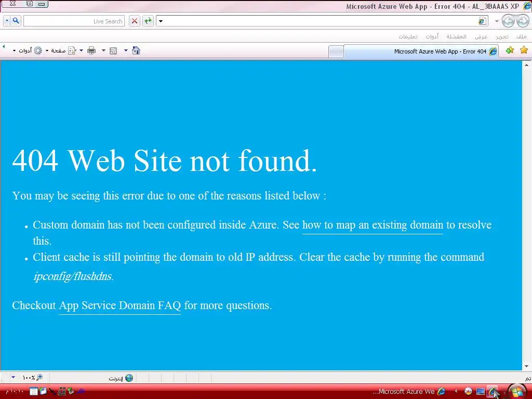
Task: Click the Show Desktop quick launch icon
Action: pyautogui.click(x=481, y=392)
